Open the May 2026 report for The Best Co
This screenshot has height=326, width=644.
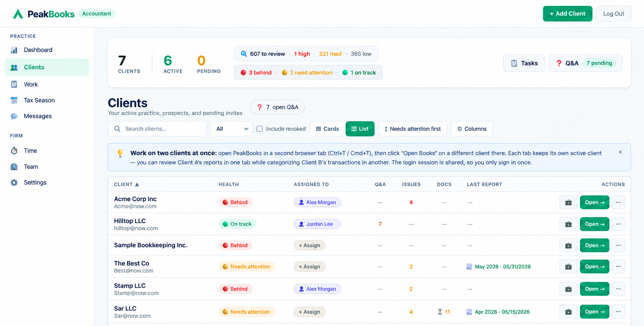499,267
